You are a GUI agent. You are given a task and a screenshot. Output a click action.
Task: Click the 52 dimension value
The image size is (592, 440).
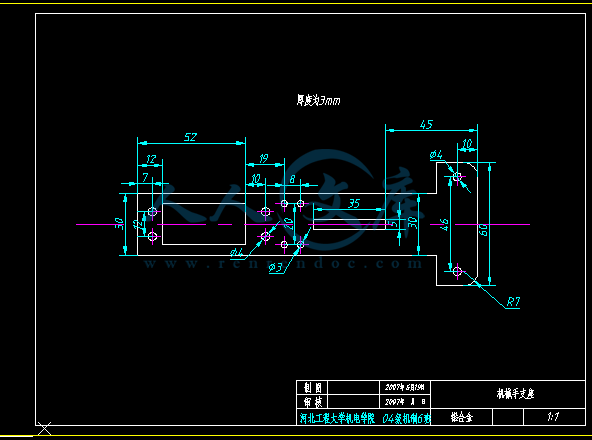click(x=190, y=137)
